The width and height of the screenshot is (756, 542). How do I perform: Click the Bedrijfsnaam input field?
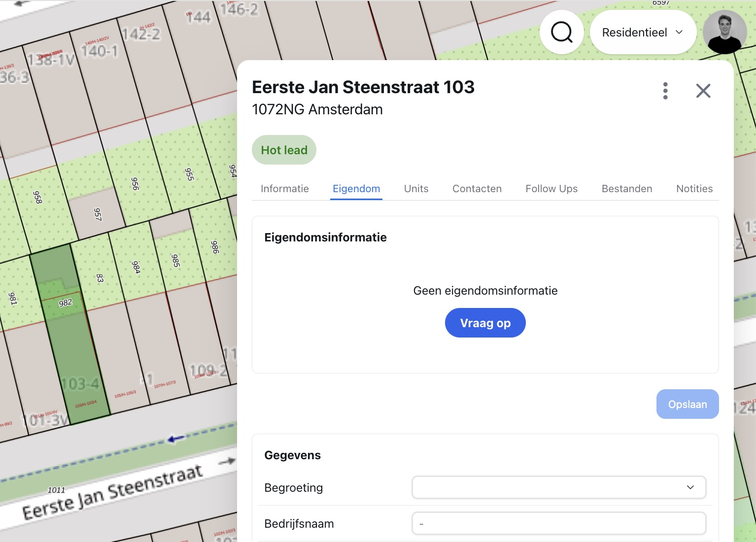tap(559, 523)
